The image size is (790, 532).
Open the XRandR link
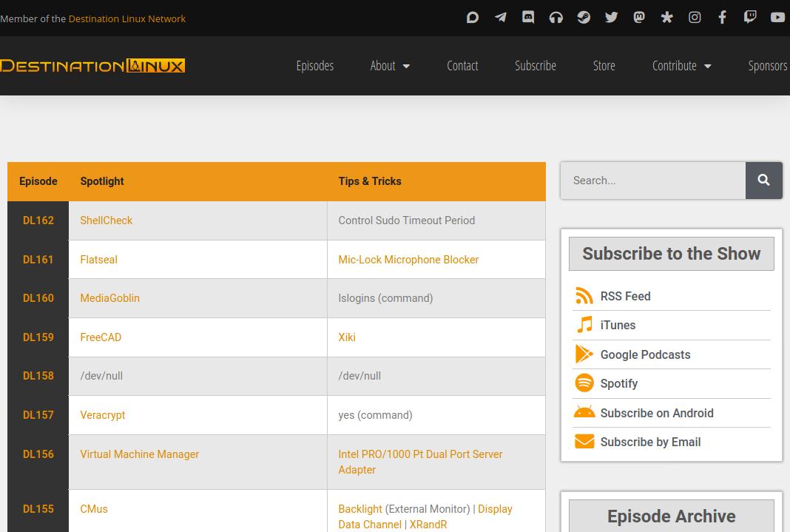tap(428, 525)
